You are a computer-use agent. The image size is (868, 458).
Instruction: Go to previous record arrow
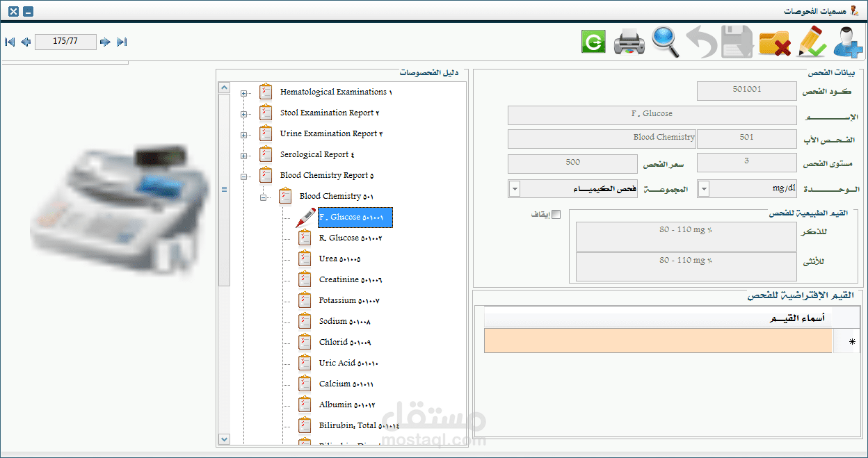pos(26,42)
